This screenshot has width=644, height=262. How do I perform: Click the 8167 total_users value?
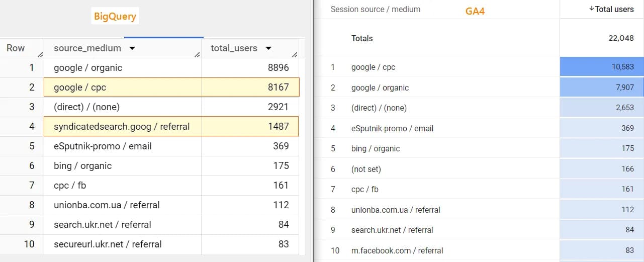279,88
